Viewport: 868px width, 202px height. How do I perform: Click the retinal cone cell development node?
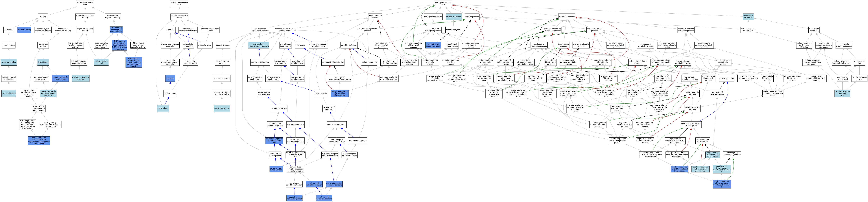[294, 198]
